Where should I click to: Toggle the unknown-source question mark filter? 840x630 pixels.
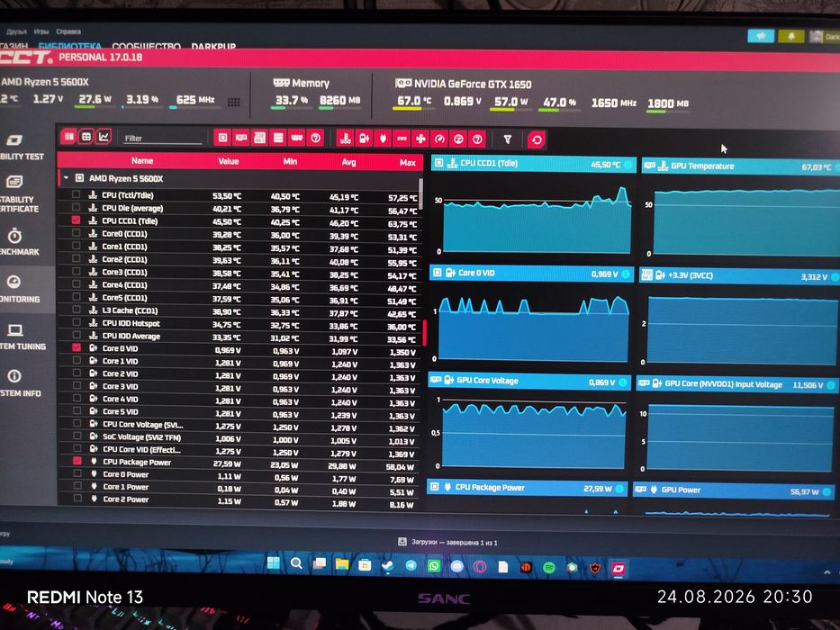315,139
